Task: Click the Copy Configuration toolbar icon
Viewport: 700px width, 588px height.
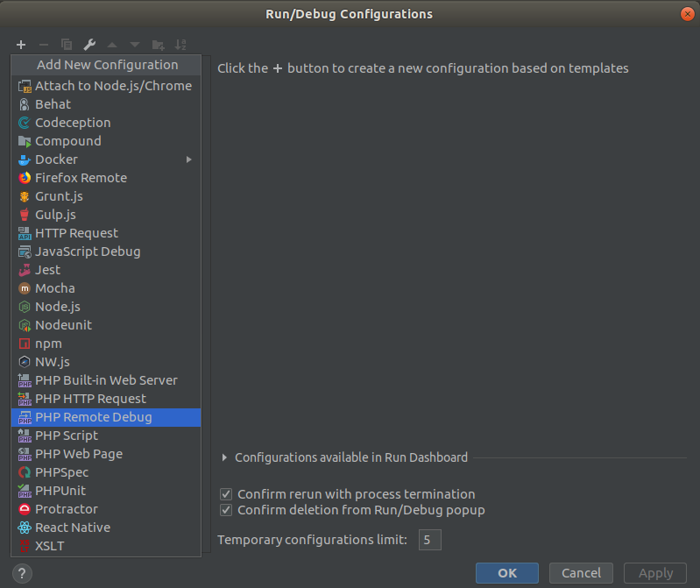Action: (x=67, y=45)
